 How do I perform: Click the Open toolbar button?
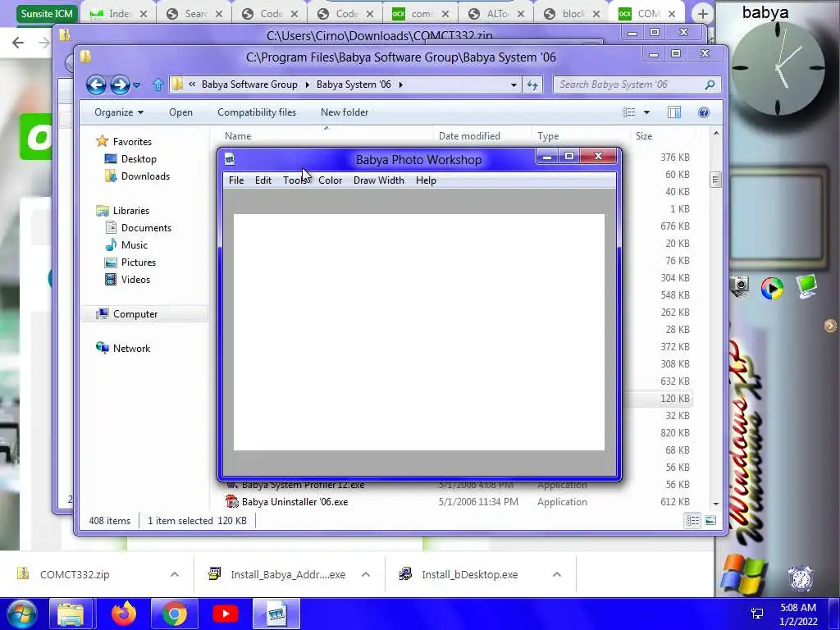(x=180, y=112)
